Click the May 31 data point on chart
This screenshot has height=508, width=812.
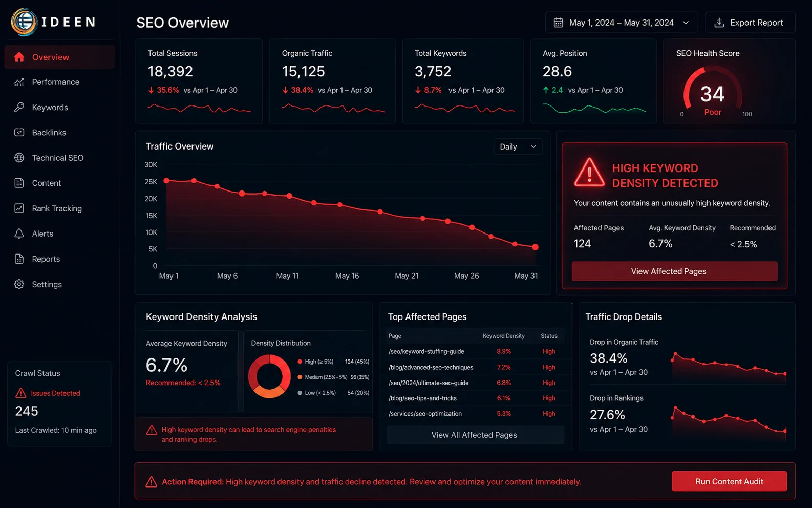[535, 247]
